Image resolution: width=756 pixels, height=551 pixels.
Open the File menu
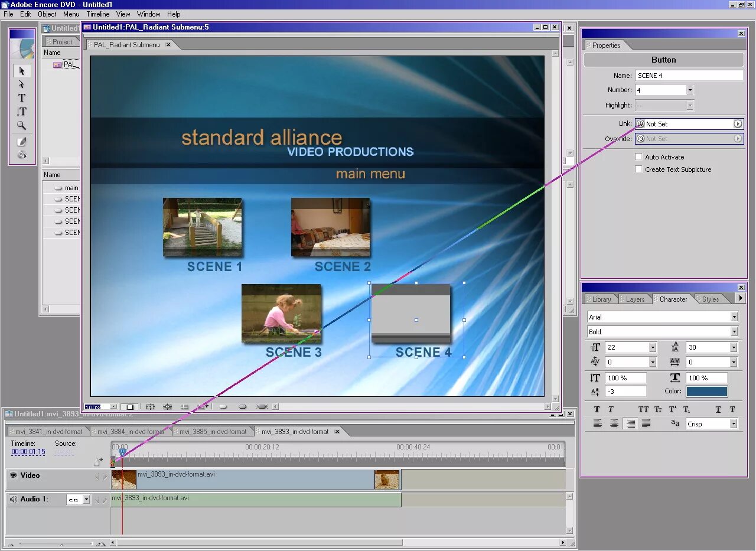8,14
